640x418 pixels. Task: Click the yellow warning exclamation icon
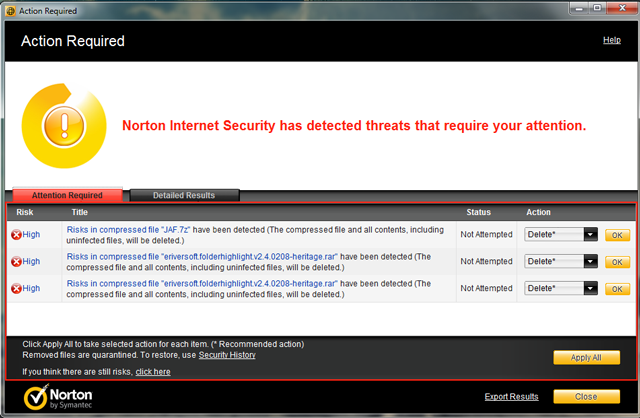64,126
